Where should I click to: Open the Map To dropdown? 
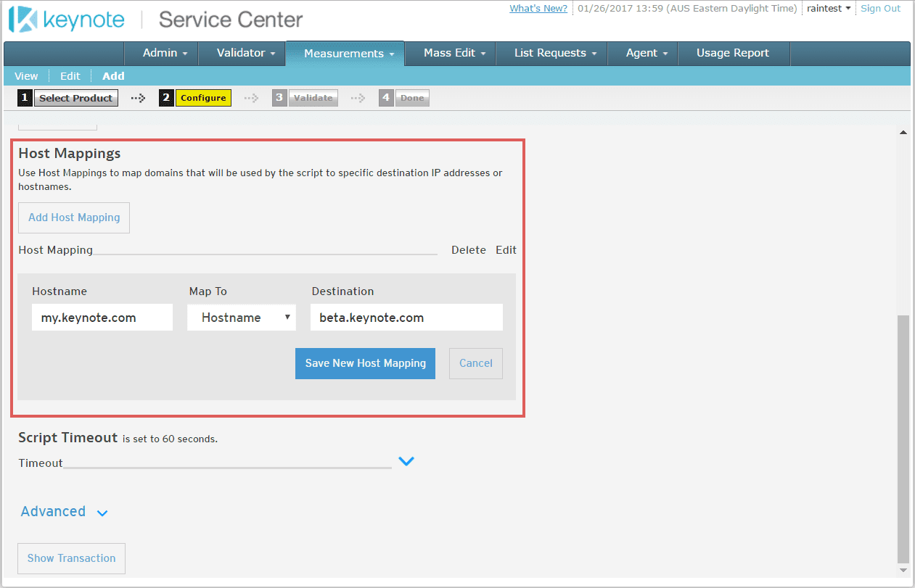(x=242, y=318)
